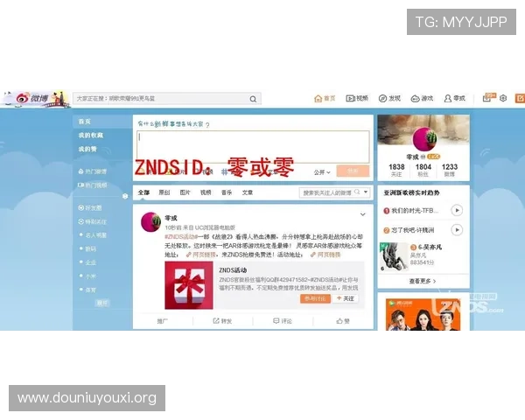525x420 pixels.
Task: Click the search magnifier icon in top bar
Action: click(x=253, y=99)
